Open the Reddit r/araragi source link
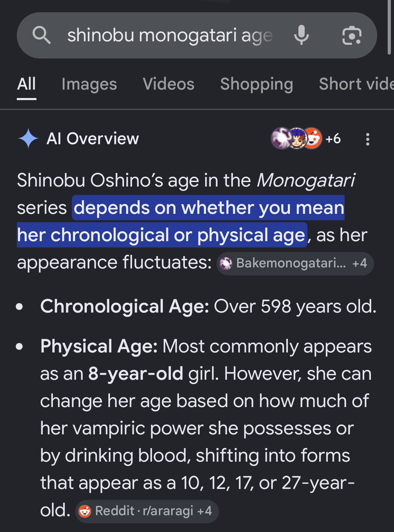Screen dimensions: 394x532 tap(138, 511)
